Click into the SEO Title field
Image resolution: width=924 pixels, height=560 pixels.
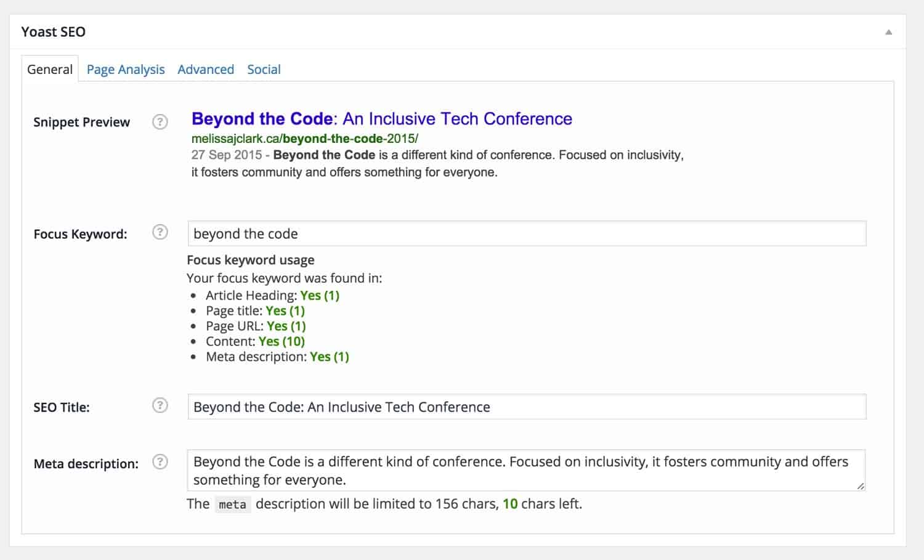(527, 407)
